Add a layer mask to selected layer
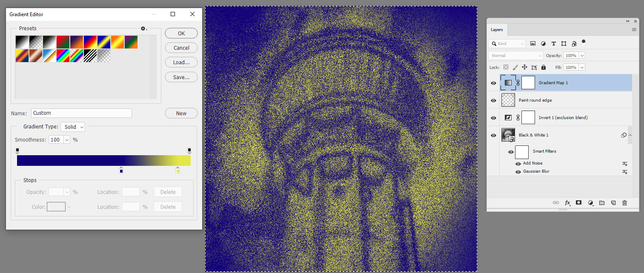This screenshot has height=273, width=644. click(x=578, y=203)
